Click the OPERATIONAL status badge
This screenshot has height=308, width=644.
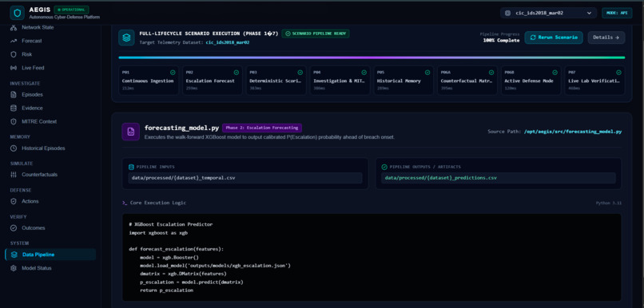coord(71,10)
